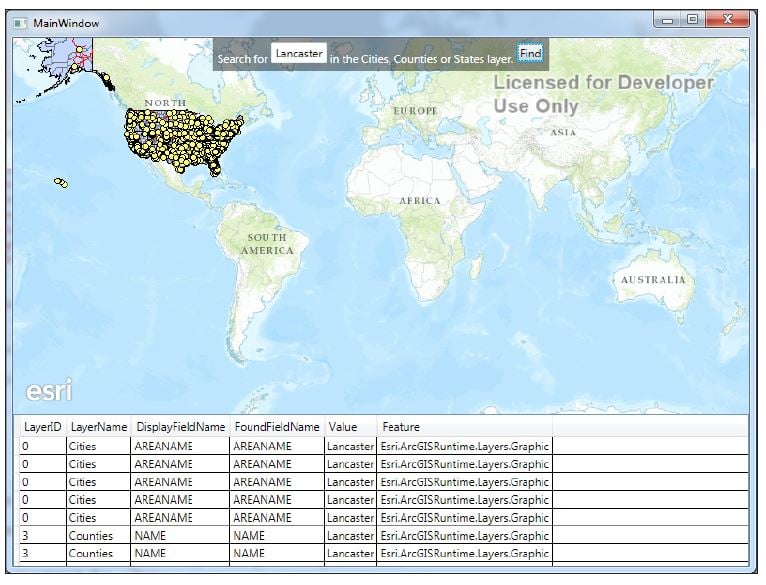
Task: Click the Africa label on the map
Action: (420, 200)
